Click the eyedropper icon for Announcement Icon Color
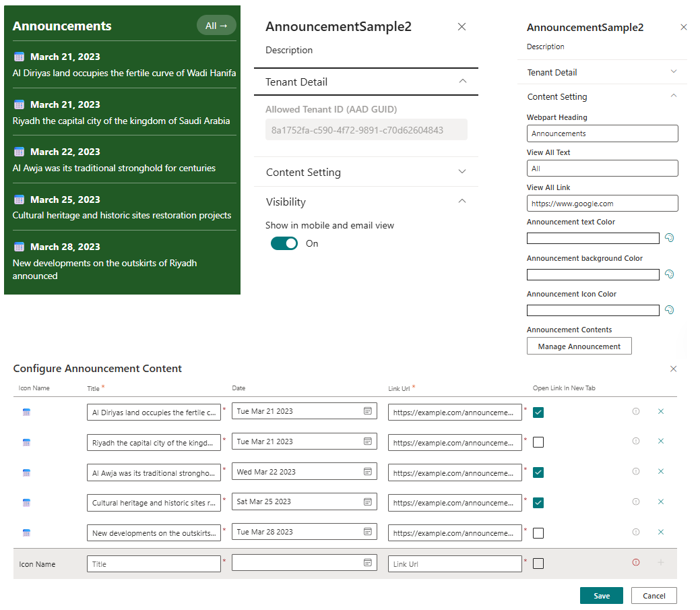Screen dimensions: 700x610 (669, 309)
